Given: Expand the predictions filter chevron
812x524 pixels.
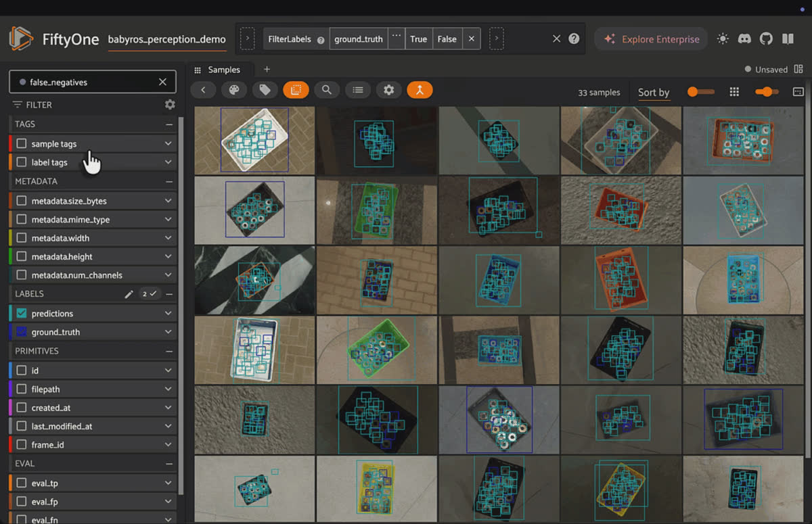Looking at the screenshot, I should (x=168, y=314).
